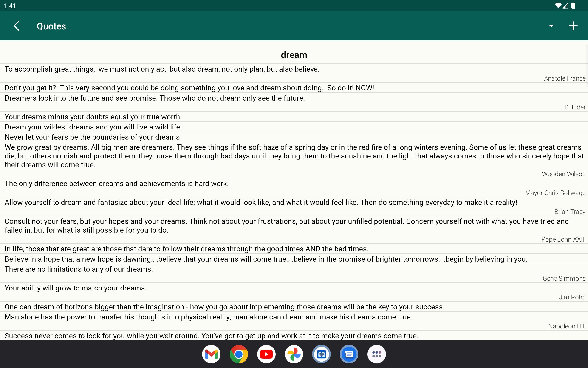
Task: Tap author name Napoleon Hill
Action: pyautogui.click(x=567, y=326)
